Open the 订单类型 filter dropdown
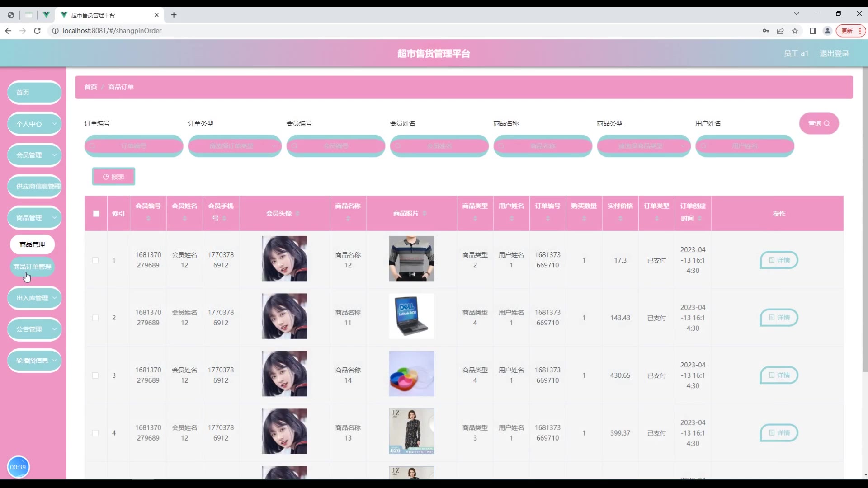The width and height of the screenshot is (868, 488). tap(235, 146)
